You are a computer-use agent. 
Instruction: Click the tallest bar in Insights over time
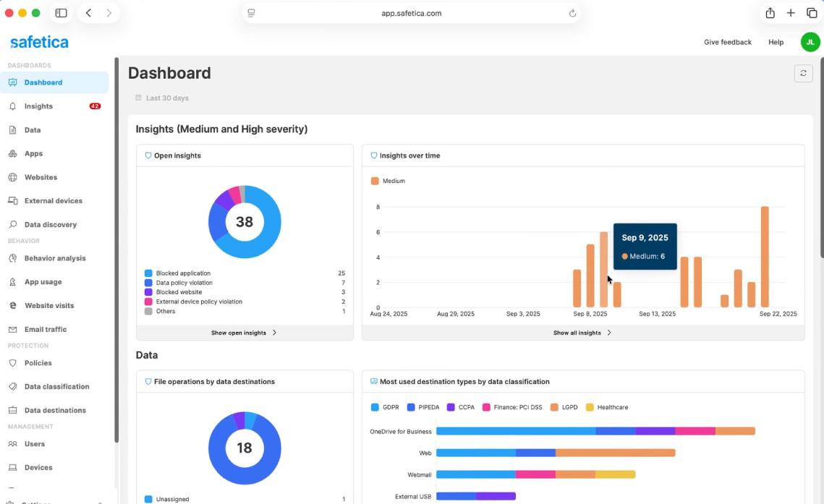point(765,257)
